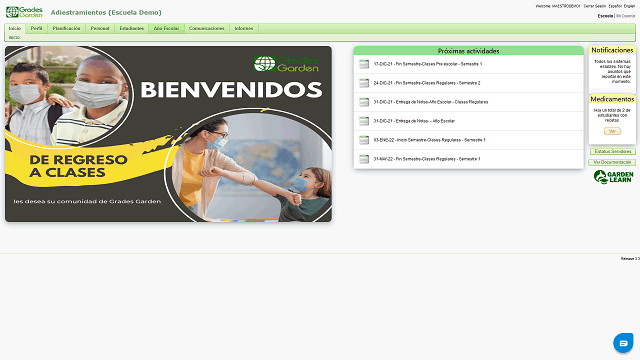This screenshot has height=360, width=640.
Task: Switch language to Español
Action: click(615, 6)
